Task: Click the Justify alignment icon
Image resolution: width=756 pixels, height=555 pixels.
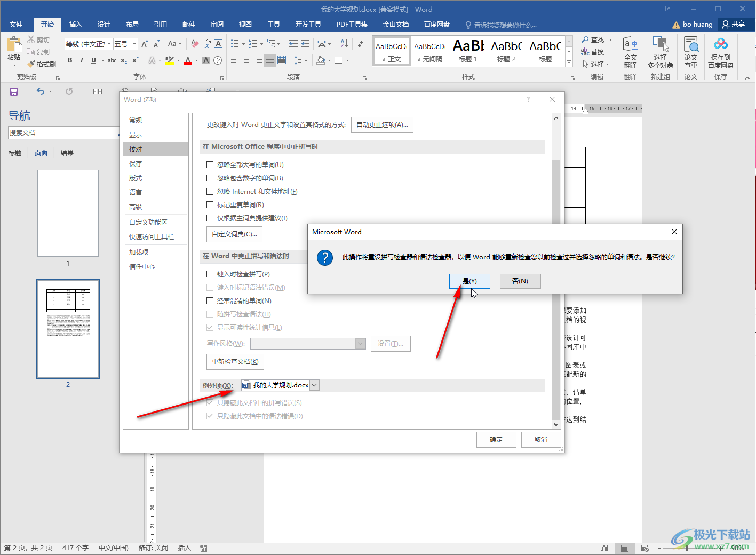Action: tap(270, 60)
